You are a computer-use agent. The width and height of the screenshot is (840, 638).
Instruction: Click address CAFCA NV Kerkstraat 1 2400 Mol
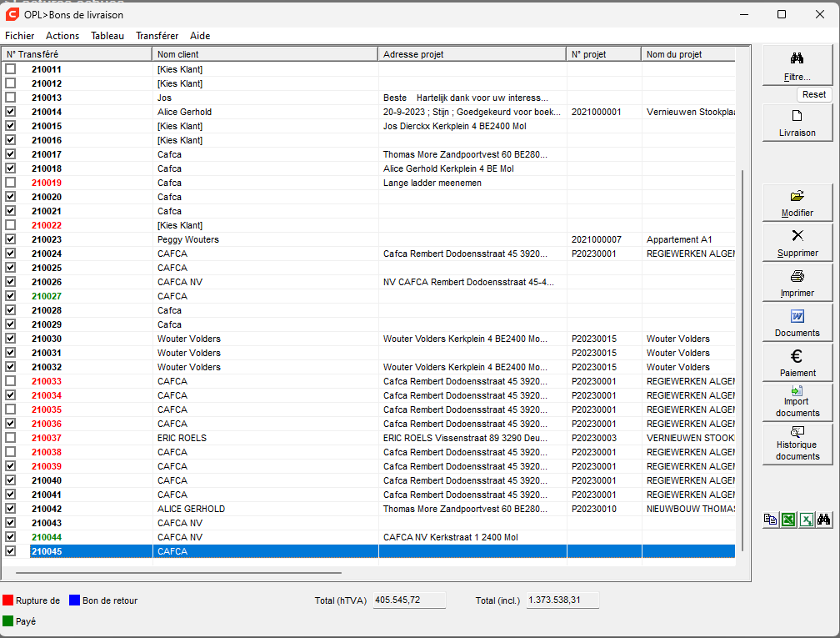[x=450, y=537]
